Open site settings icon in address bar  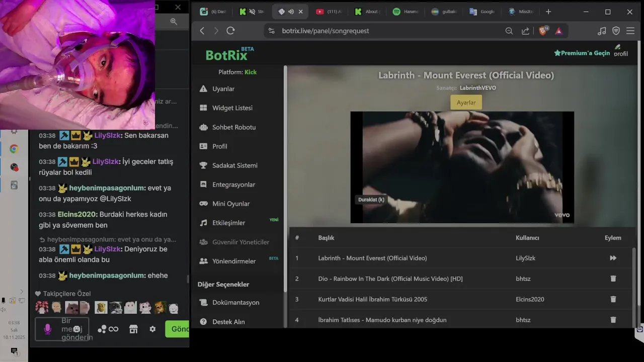(x=272, y=31)
